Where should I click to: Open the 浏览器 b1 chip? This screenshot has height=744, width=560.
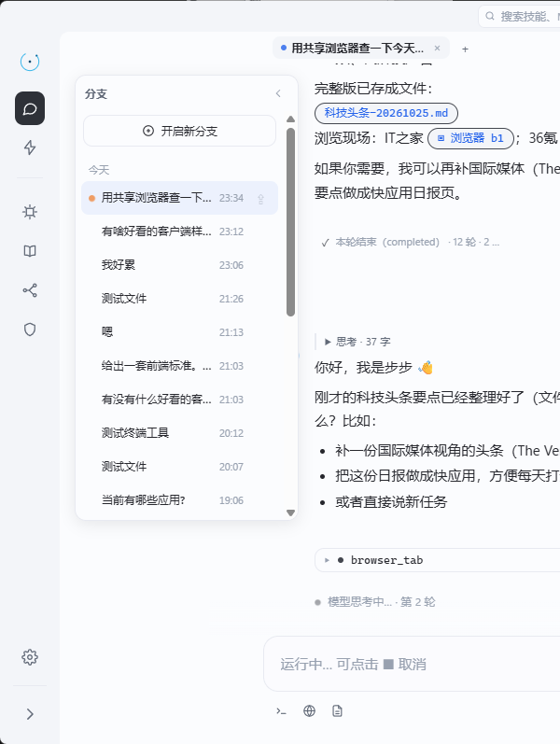coord(470,138)
